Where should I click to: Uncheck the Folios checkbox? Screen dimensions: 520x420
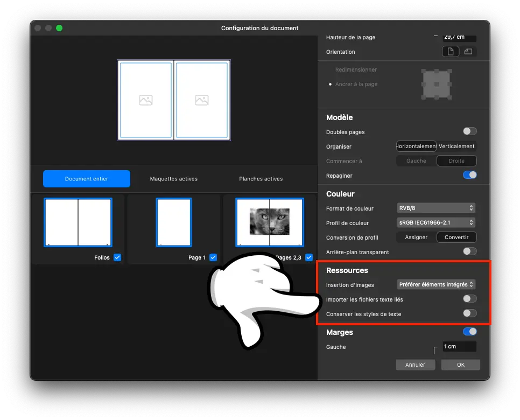pos(117,257)
